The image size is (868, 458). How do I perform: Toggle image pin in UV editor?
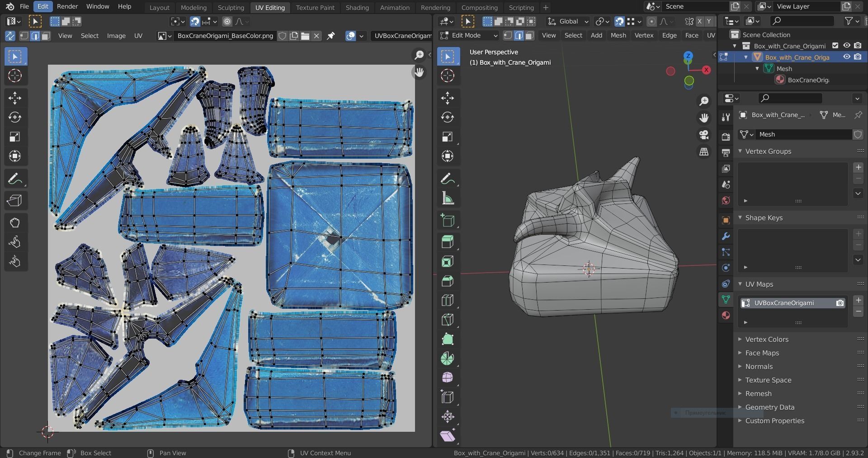[331, 36]
